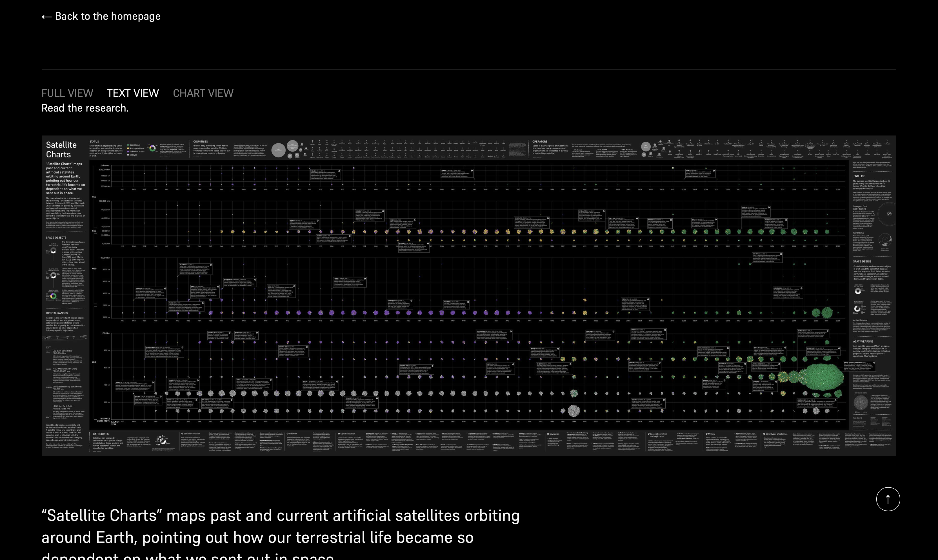Image resolution: width=938 pixels, height=560 pixels.
Task: Select the CHART VIEW tab
Action: point(203,93)
